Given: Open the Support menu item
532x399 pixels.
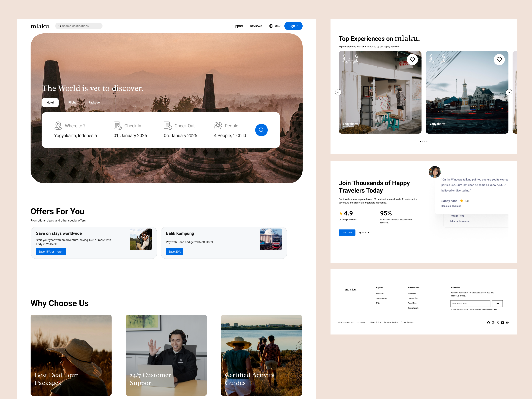Looking at the screenshot, I should [x=237, y=26].
